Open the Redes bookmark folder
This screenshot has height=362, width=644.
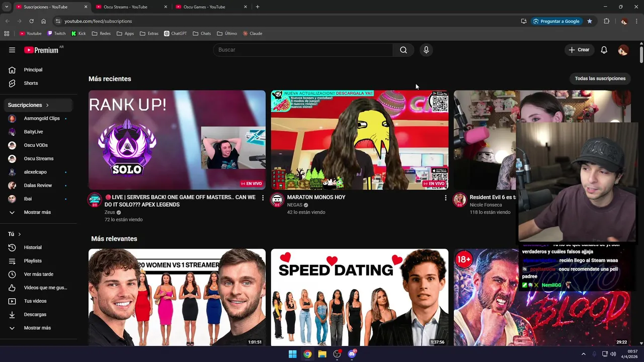click(x=101, y=34)
